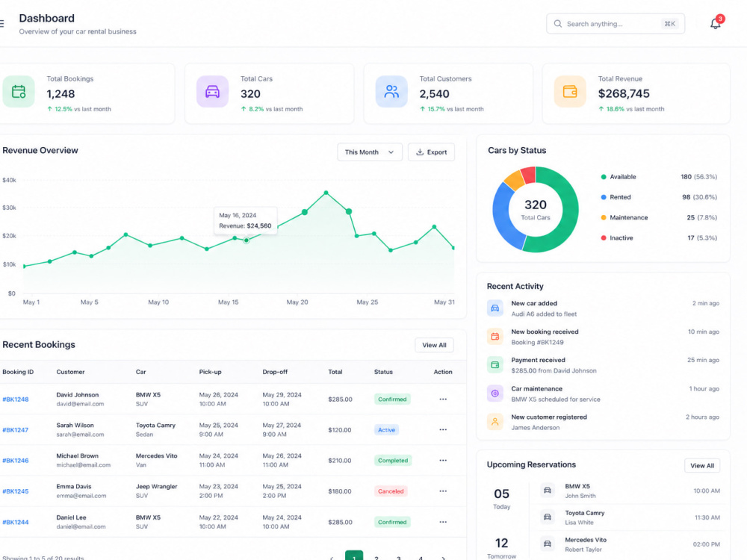Click the 05 Today reservation date

[501, 498]
